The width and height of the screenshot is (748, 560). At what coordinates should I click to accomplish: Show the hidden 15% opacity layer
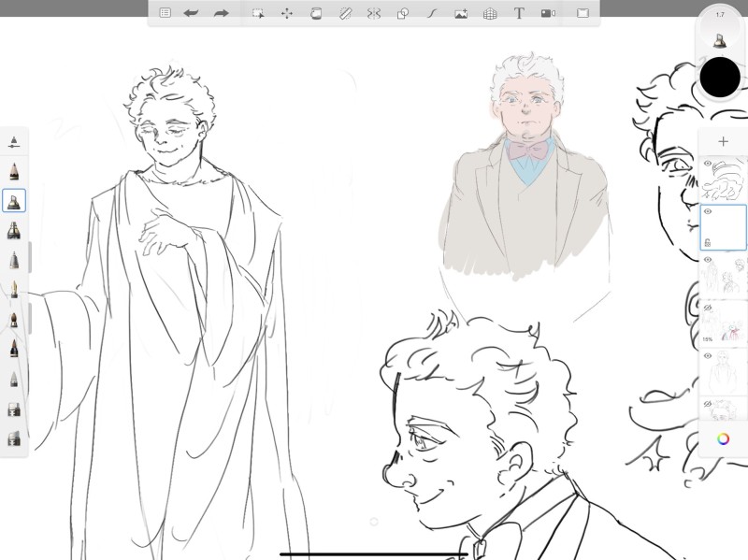[708, 308]
